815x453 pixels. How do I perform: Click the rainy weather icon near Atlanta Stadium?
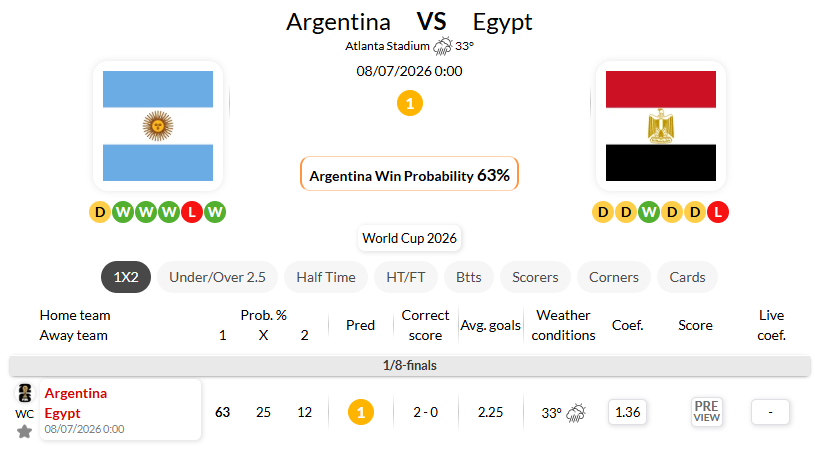tap(443, 46)
